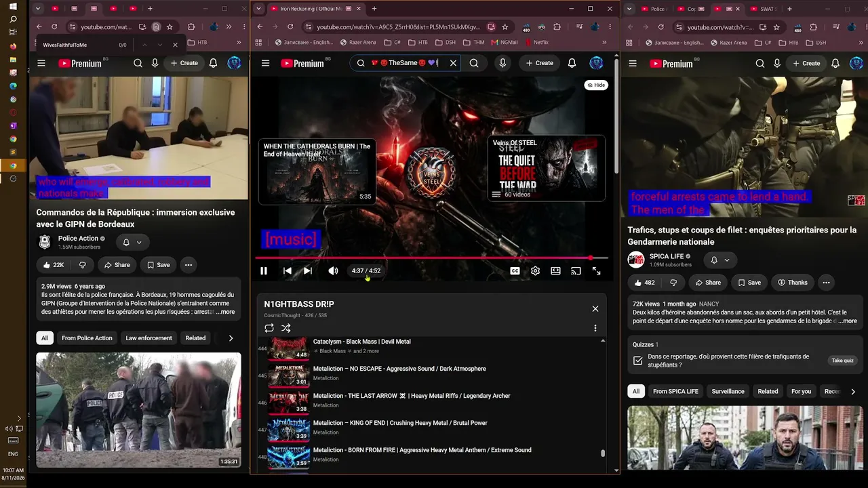Viewport: 868px width, 488px height.
Task: Mute the middle player volume
Action: click(x=333, y=271)
